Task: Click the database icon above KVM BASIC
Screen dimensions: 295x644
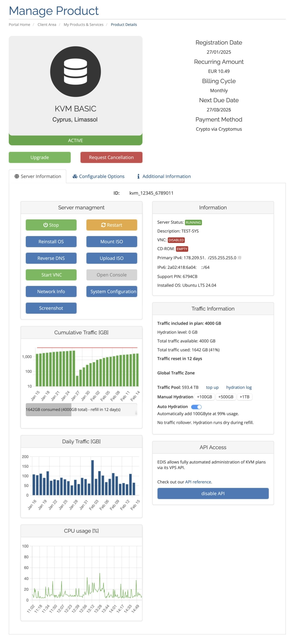Action: [x=75, y=72]
